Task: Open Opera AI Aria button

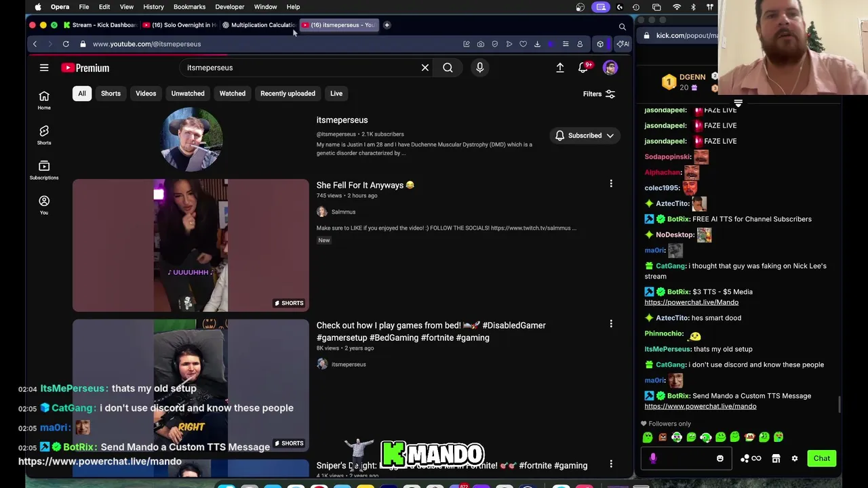Action: click(623, 44)
